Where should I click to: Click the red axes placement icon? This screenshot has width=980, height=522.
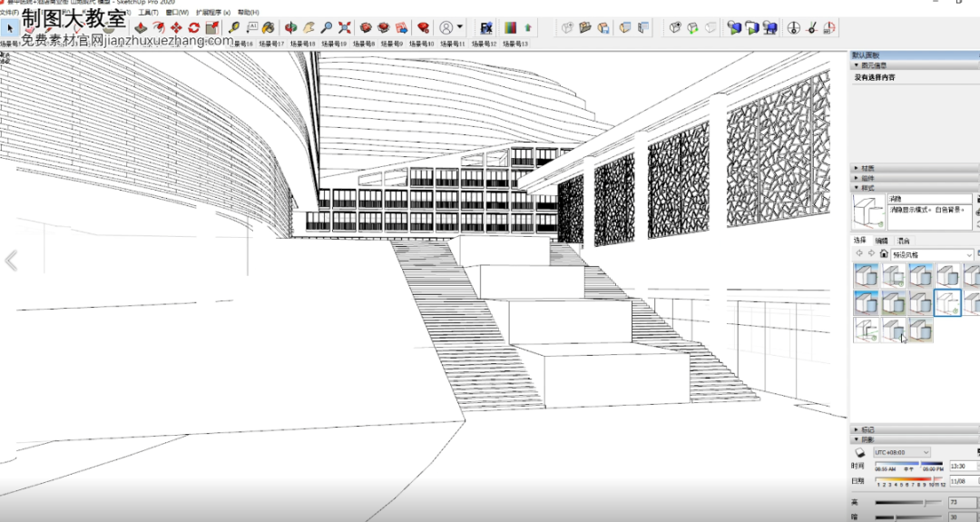click(x=811, y=27)
